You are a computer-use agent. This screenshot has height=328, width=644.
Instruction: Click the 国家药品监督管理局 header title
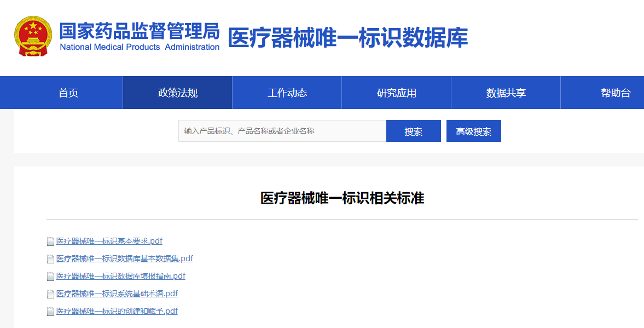[x=140, y=31]
